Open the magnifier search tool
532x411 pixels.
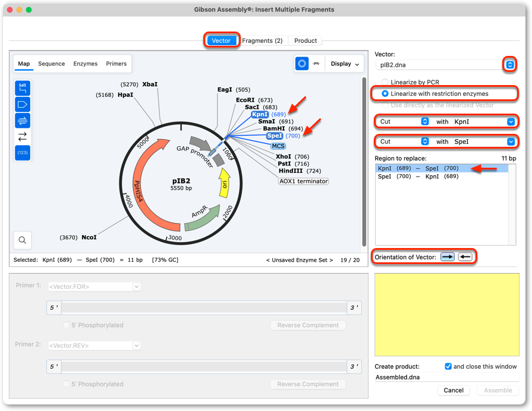pos(23,240)
